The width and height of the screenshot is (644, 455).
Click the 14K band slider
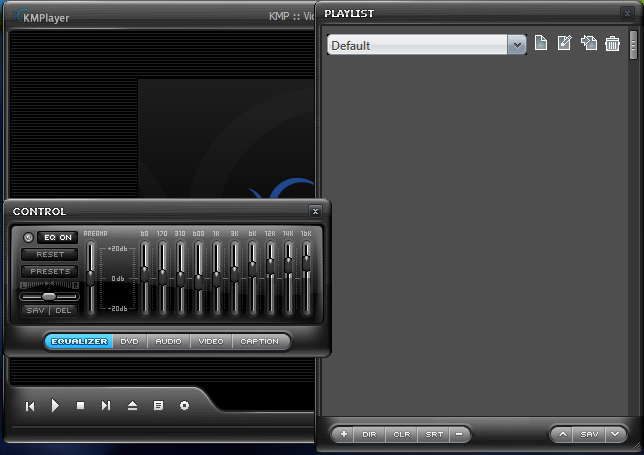pos(288,278)
